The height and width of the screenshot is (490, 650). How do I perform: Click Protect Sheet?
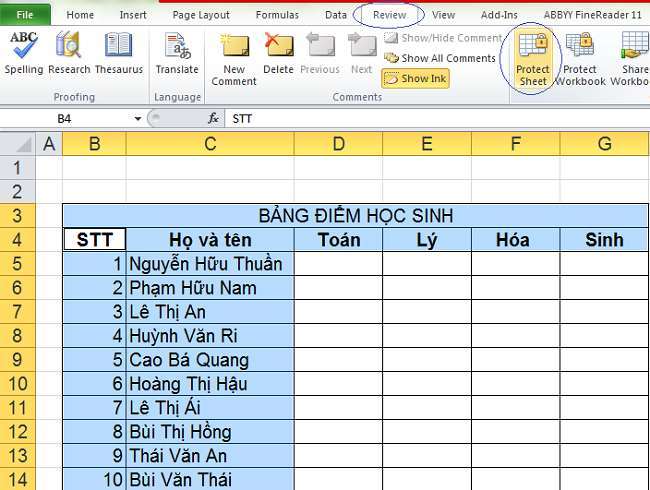click(x=533, y=59)
